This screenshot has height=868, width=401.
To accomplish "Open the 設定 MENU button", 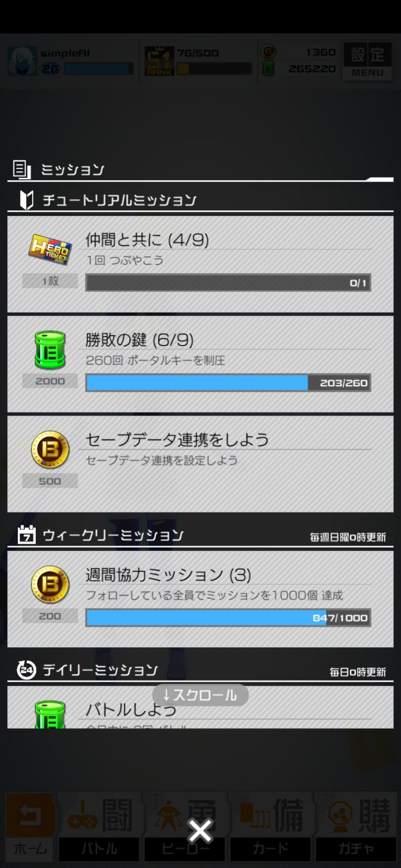I will coord(368,61).
